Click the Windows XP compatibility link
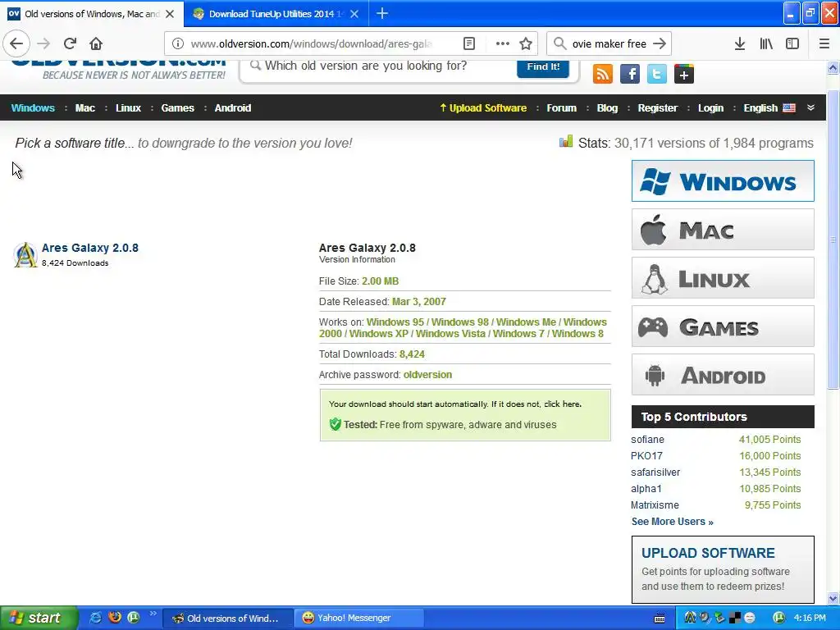 [378, 333]
